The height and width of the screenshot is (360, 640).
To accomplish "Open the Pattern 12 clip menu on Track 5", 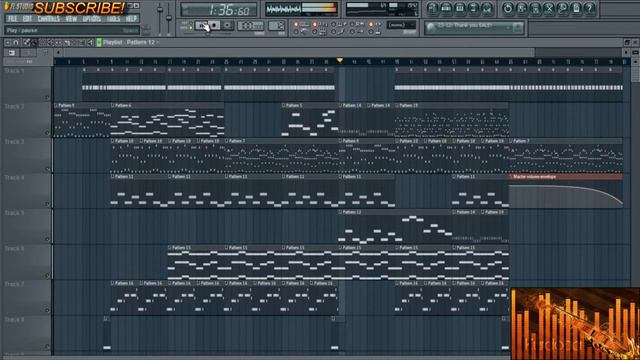I will tap(340, 212).
